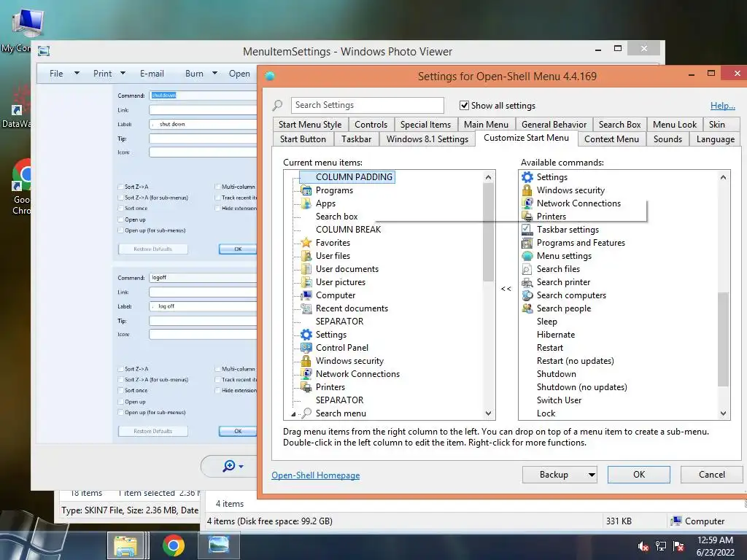Click the Search Settings input field

point(368,105)
